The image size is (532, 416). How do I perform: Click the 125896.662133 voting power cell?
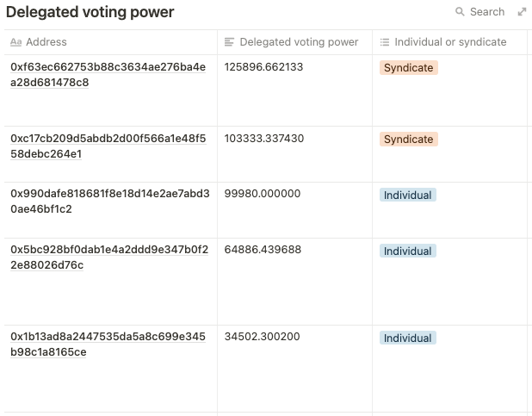(x=263, y=67)
